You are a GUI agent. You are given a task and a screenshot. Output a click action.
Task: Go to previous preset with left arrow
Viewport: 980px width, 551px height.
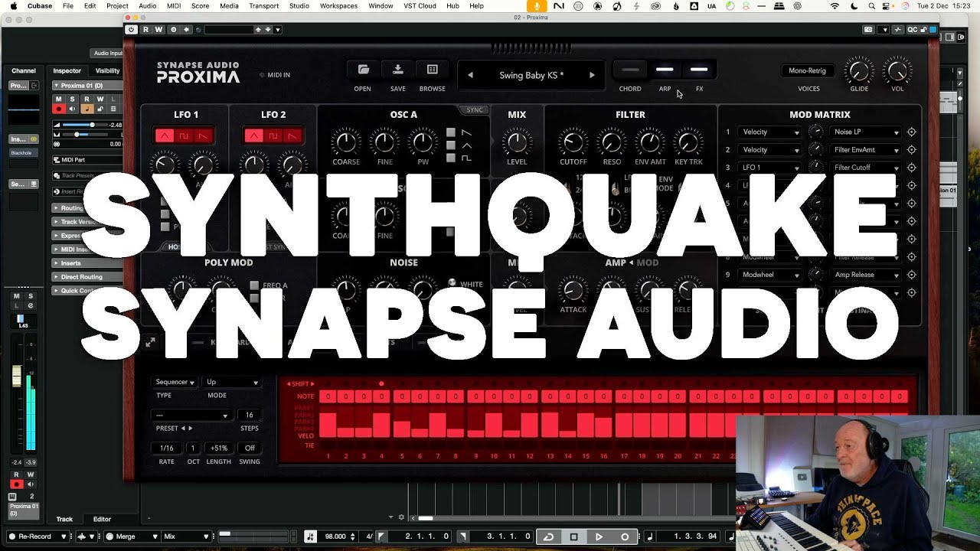[470, 75]
